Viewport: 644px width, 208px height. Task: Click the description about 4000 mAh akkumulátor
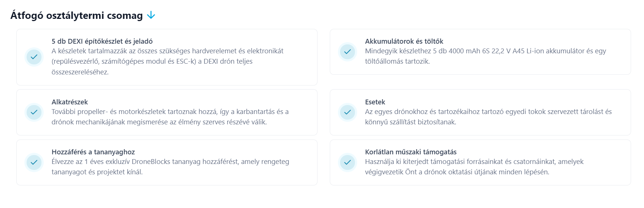(x=485, y=56)
